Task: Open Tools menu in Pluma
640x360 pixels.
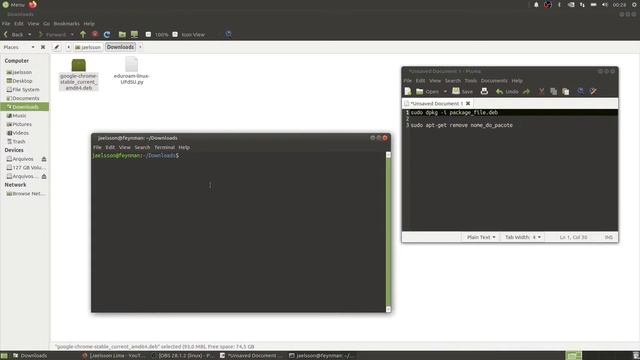Action: [471, 81]
